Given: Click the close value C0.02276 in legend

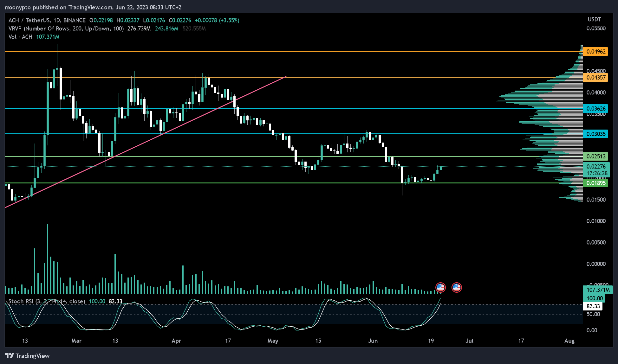Looking at the screenshot, I should pyautogui.click(x=180, y=20).
